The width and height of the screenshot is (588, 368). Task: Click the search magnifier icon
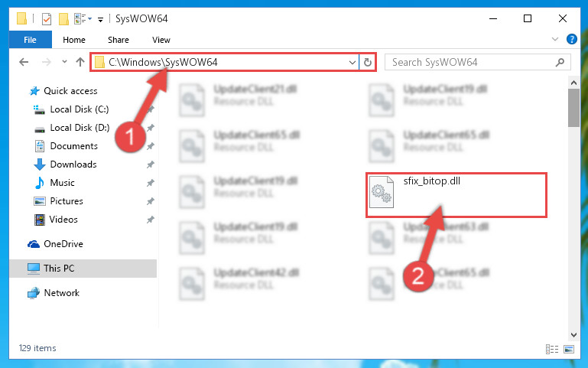pos(560,62)
